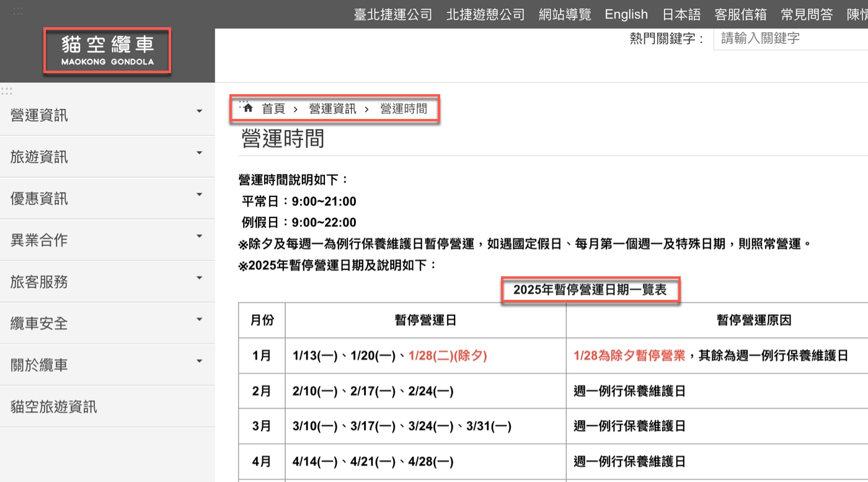The width and height of the screenshot is (868, 482).
Task: Expand the 優惠資訊 sidebar arrow
Action: pyautogui.click(x=199, y=195)
